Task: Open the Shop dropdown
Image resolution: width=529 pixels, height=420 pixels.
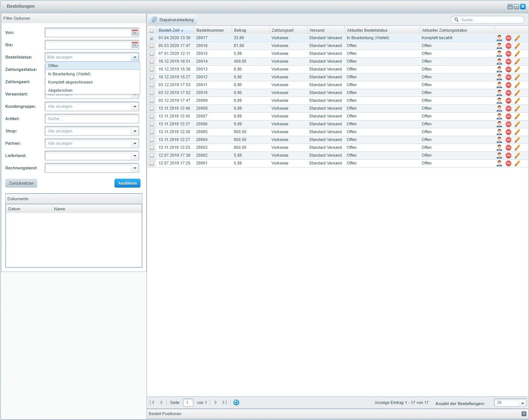Action: 135,131
